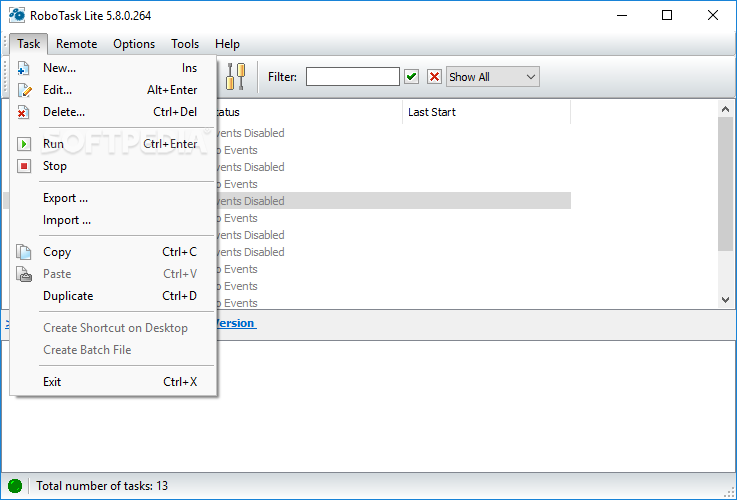Click the red X Delete icon
This screenshot has height=500, width=737.
click(x=23, y=112)
